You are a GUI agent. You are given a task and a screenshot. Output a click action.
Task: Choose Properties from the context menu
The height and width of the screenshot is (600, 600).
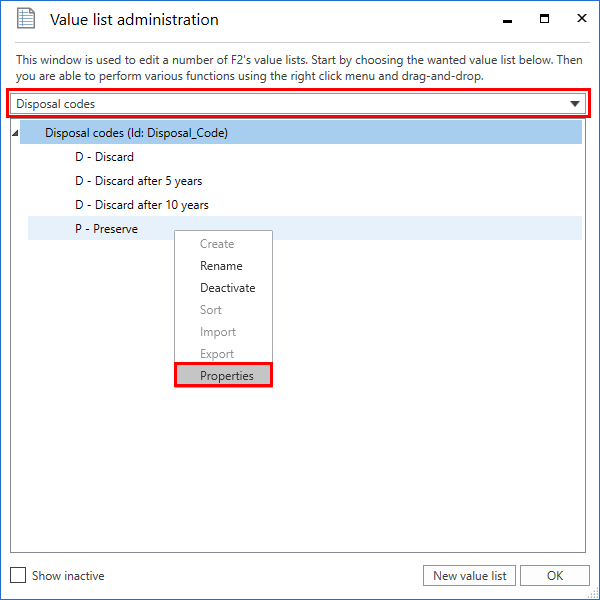(226, 376)
